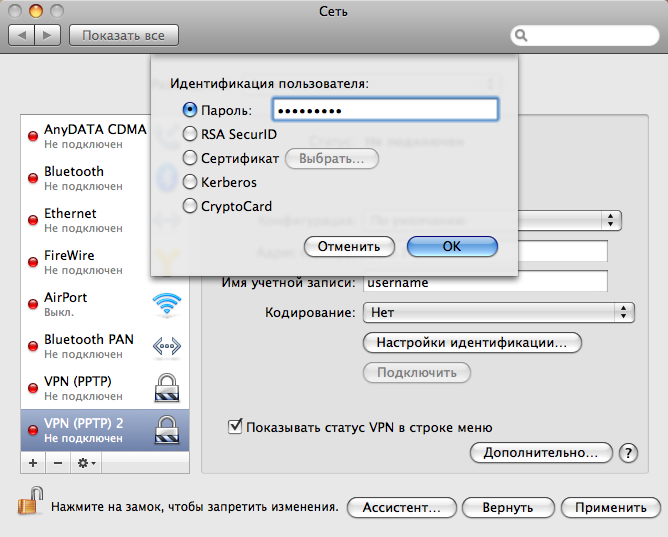Screen dimensions: 668x537
Task: Select VPN (PPTP) 2 service in list
Action: [105, 430]
